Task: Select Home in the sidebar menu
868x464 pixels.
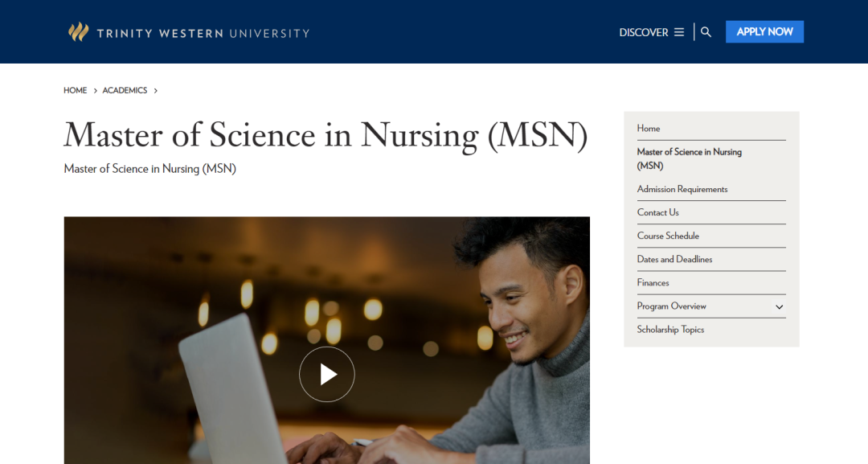Action: (649, 129)
